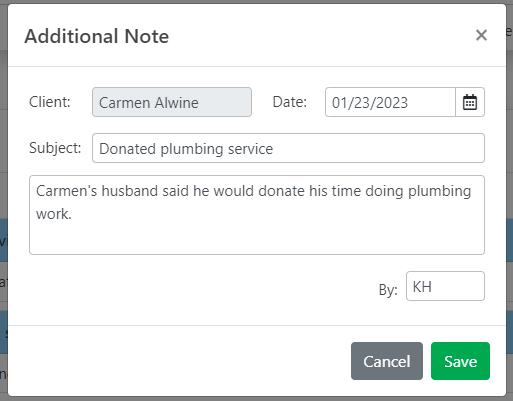This screenshot has height=401, width=513.
Task: Click the Additional Note dialog title
Action: tap(97, 36)
